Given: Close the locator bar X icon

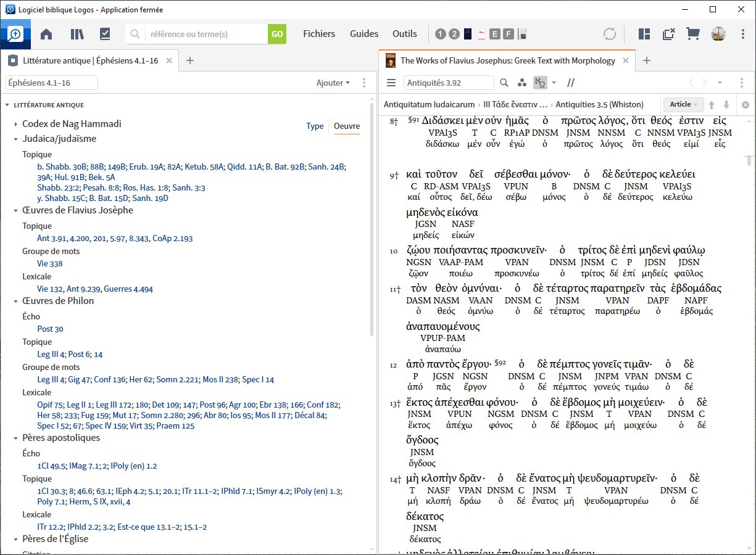Looking at the screenshot, I should [745, 105].
